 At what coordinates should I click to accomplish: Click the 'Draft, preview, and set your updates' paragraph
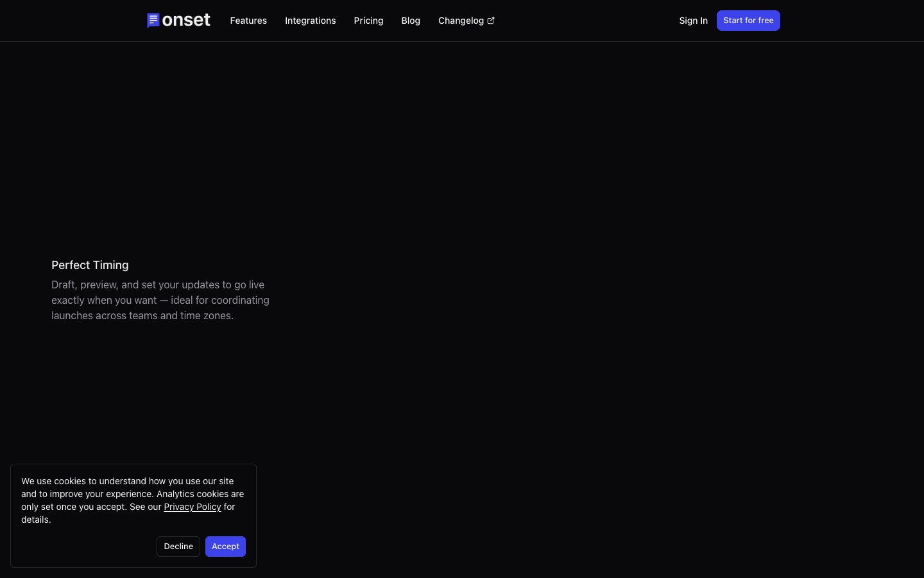160,300
